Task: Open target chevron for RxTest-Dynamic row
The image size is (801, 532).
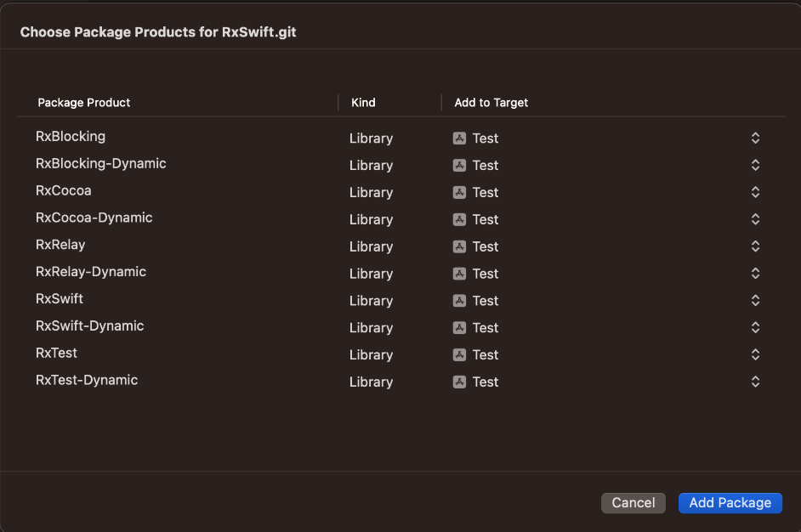Action: pos(755,382)
